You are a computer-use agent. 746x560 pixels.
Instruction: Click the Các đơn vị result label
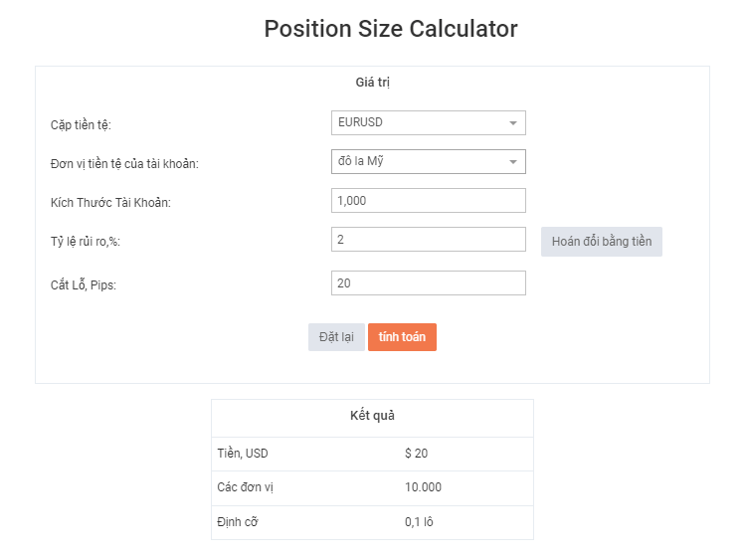click(245, 487)
